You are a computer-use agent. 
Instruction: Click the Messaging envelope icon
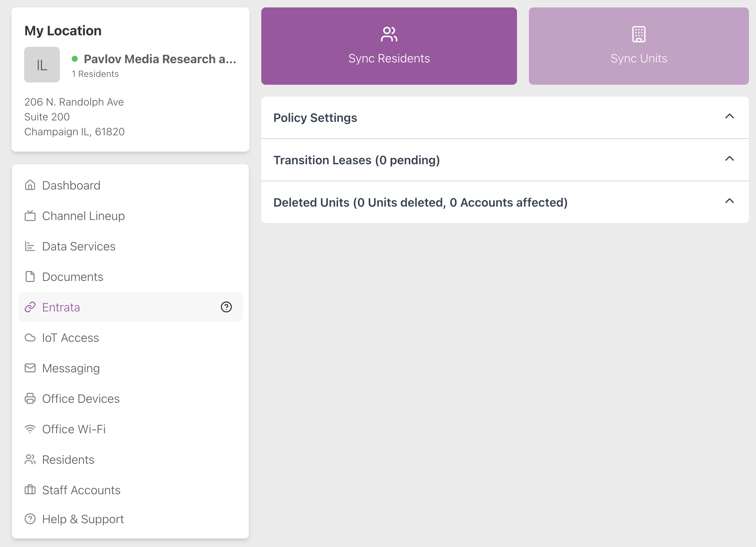coord(30,368)
